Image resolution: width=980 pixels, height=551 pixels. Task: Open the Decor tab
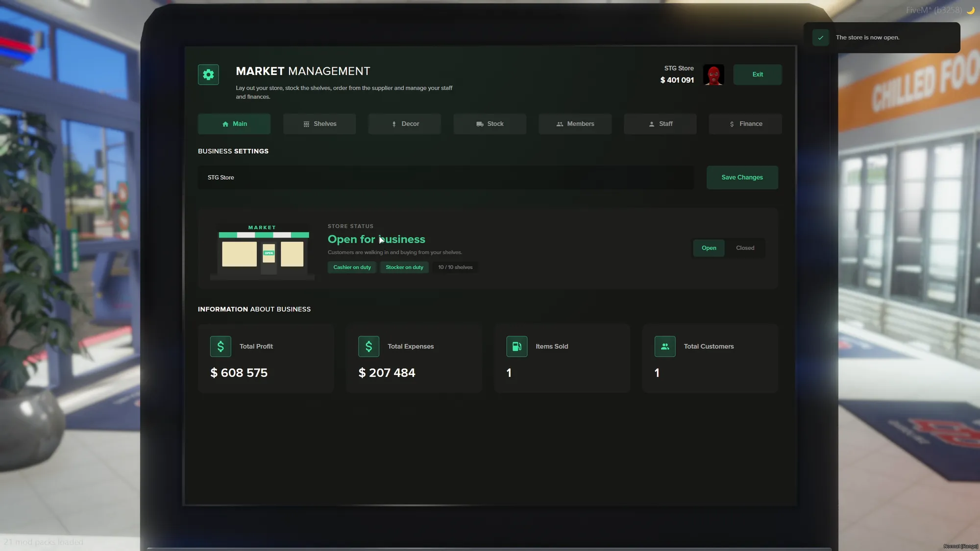pos(405,124)
